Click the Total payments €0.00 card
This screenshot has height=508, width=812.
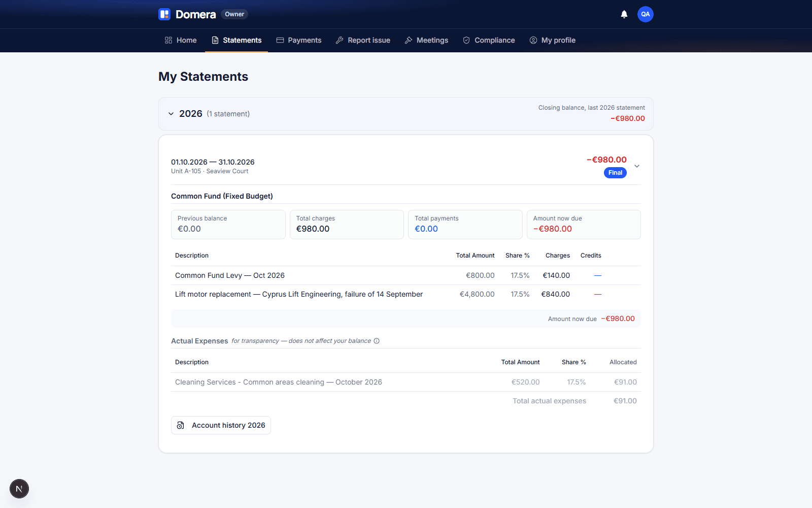coord(465,225)
